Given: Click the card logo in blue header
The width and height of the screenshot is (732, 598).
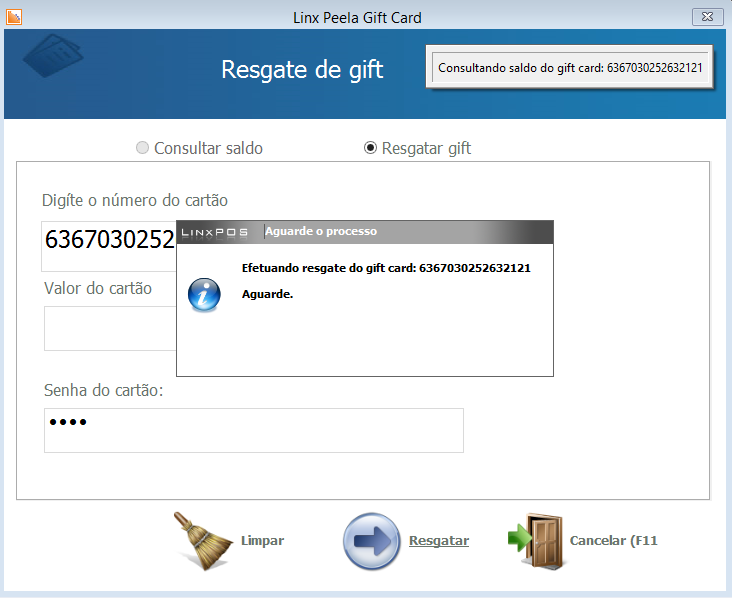Looking at the screenshot, I should [x=53, y=55].
